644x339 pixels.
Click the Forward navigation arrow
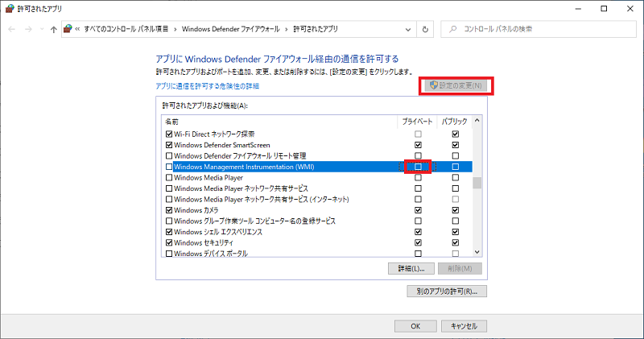tap(28, 29)
